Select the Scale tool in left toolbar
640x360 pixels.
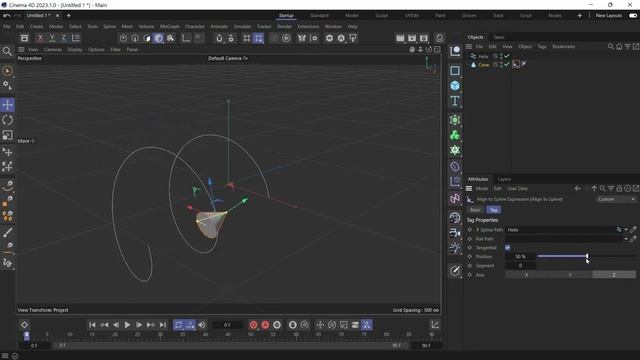click(x=7, y=135)
